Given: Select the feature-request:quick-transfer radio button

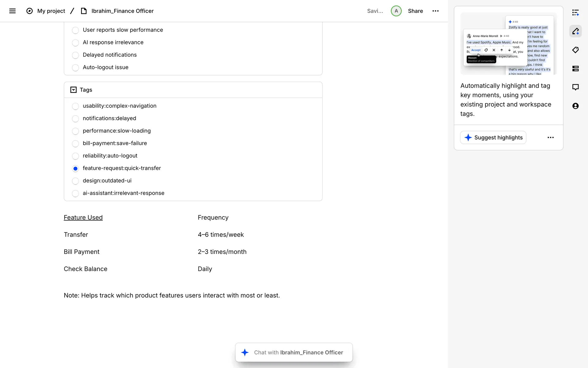Looking at the screenshot, I should 75,168.
